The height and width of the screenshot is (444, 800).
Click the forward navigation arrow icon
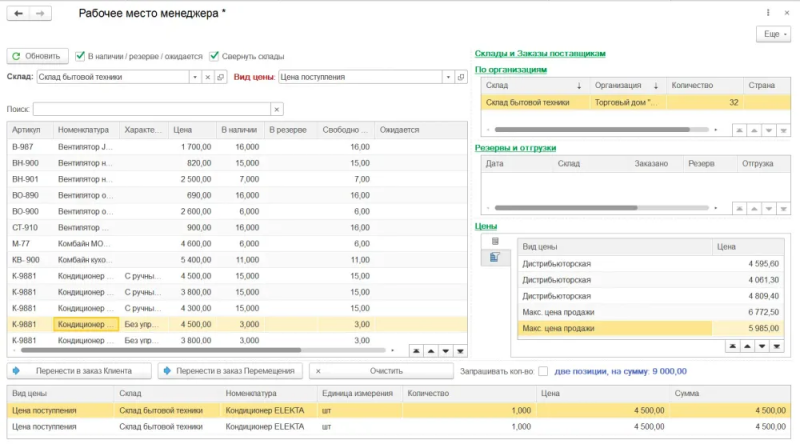tap(40, 13)
